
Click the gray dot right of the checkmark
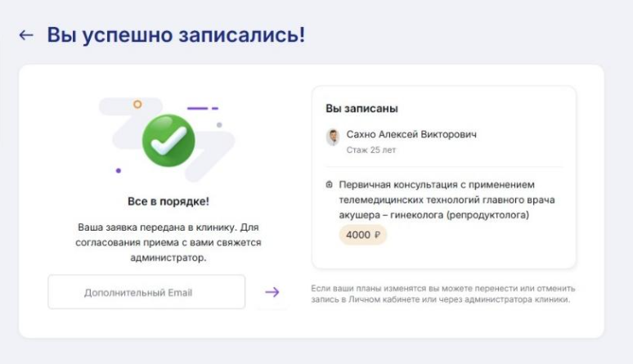tap(219, 125)
